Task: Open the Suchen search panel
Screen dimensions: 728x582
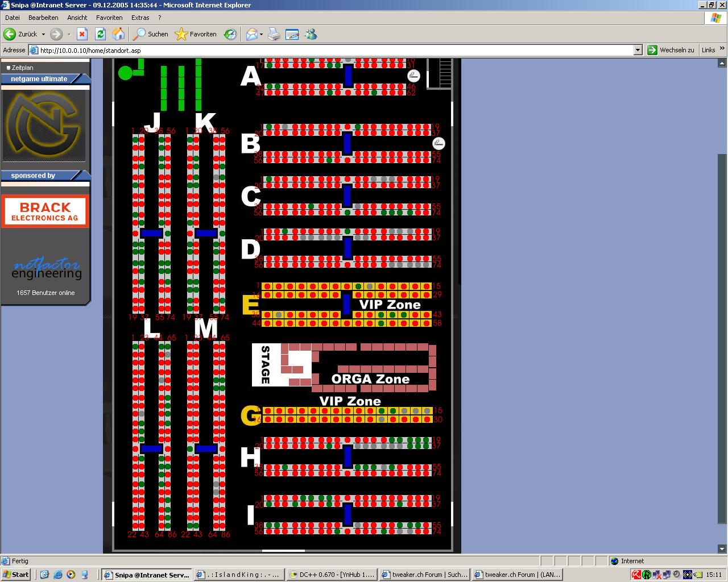Action: 151,34
